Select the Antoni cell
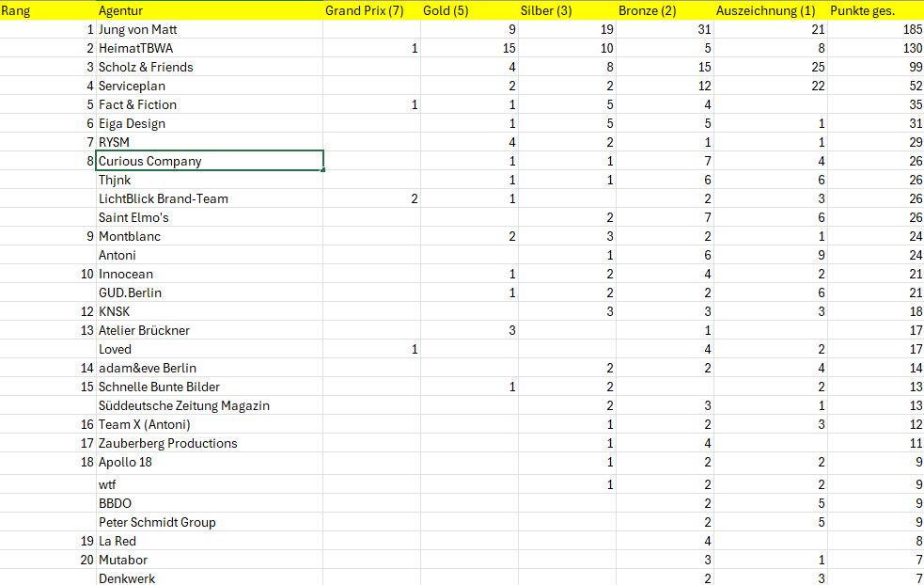924x585 pixels. tap(210, 255)
